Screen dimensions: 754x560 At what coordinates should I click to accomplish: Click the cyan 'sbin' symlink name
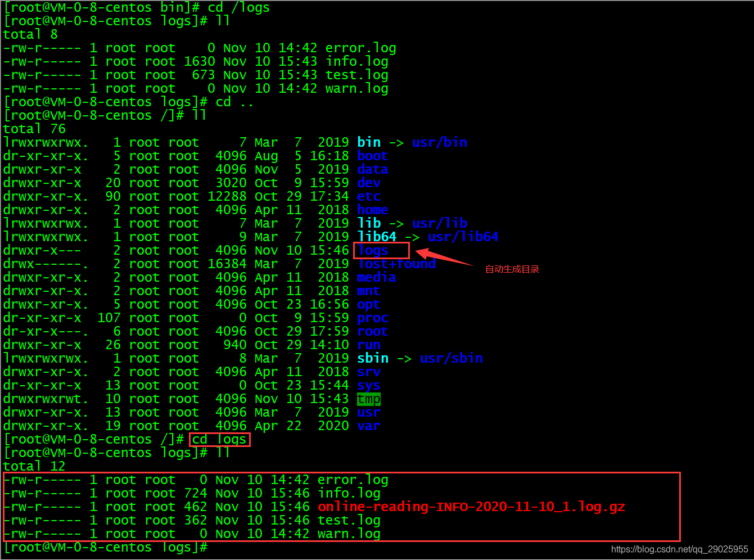click(373, 359)
